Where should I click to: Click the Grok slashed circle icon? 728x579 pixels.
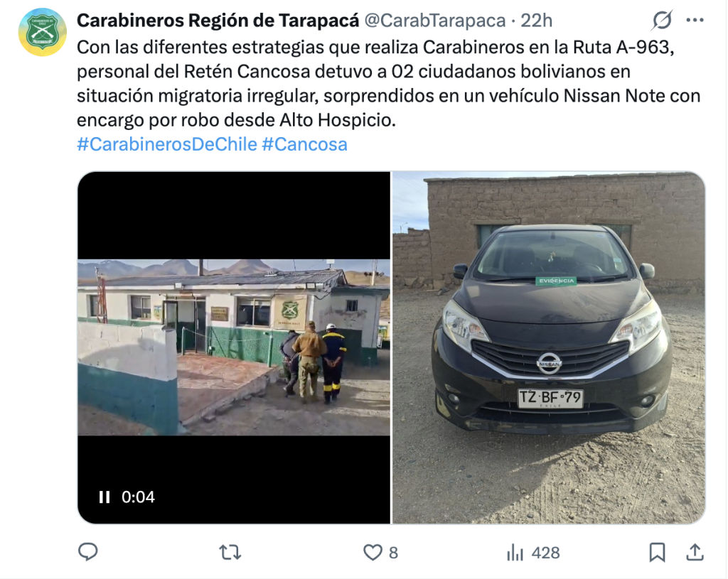coord(662,21)
